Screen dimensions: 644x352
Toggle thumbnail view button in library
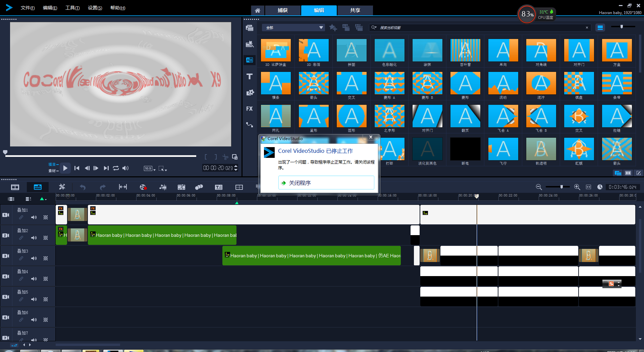pyautogui.click(x=600, y=28)
